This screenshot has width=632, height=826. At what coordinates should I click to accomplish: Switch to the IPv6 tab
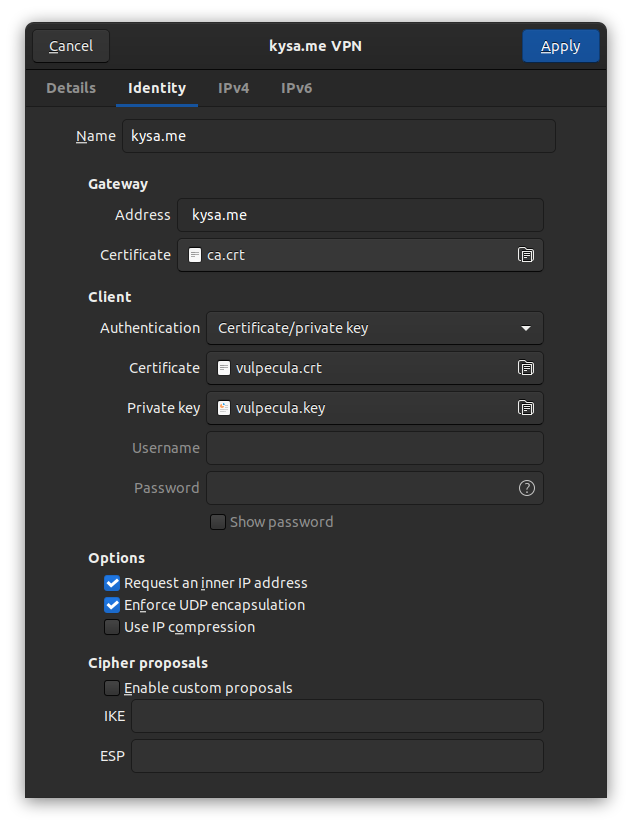point(297,88)
